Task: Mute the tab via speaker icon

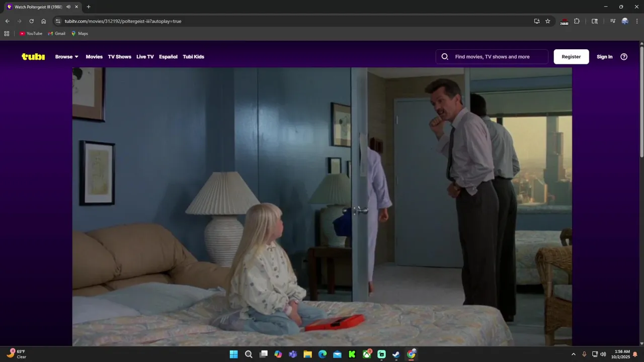Action: point(68,7)
